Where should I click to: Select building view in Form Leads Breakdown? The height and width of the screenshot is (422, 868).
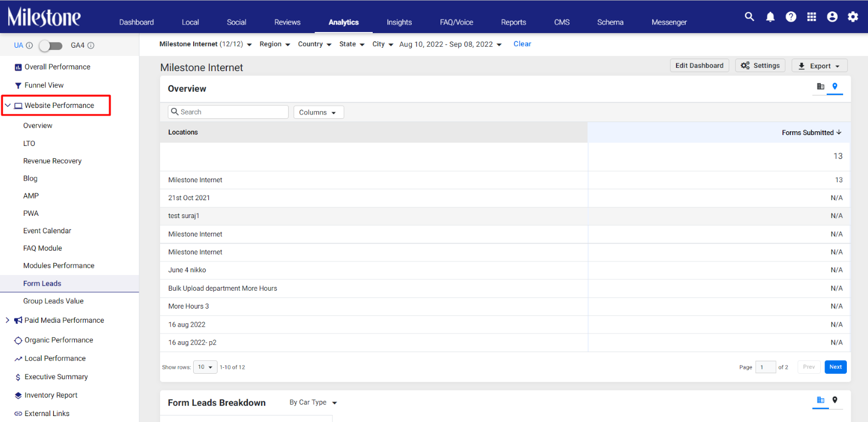820,400
